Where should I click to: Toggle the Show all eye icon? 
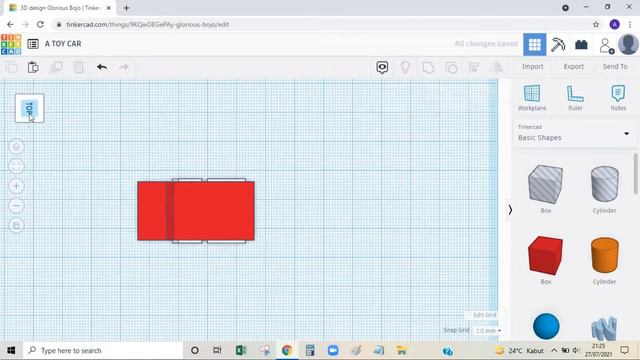(x=382, y=67)
